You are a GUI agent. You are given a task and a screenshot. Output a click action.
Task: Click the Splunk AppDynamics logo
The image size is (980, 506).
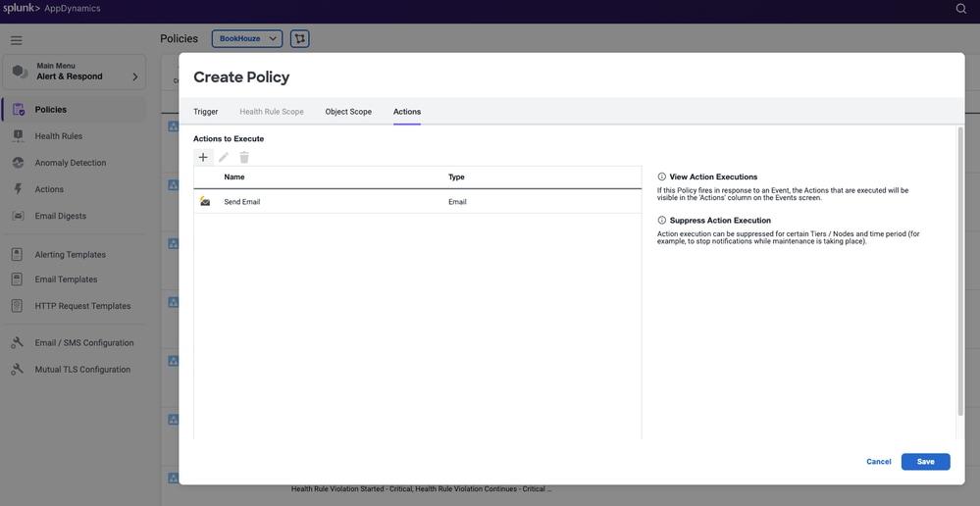pos(51,9)
